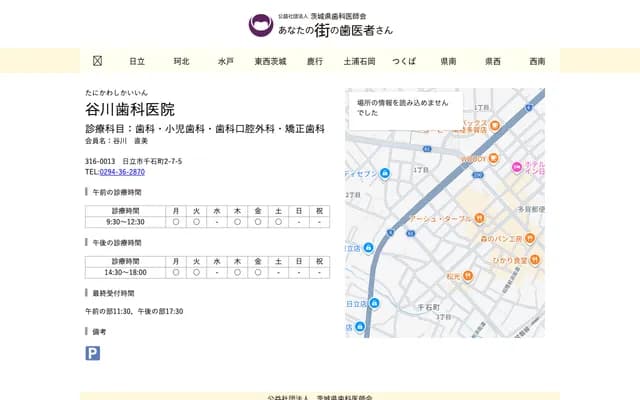Click 鹿行 region navigation link
Screen dimensions: 640x400
[x=315, y=61]
